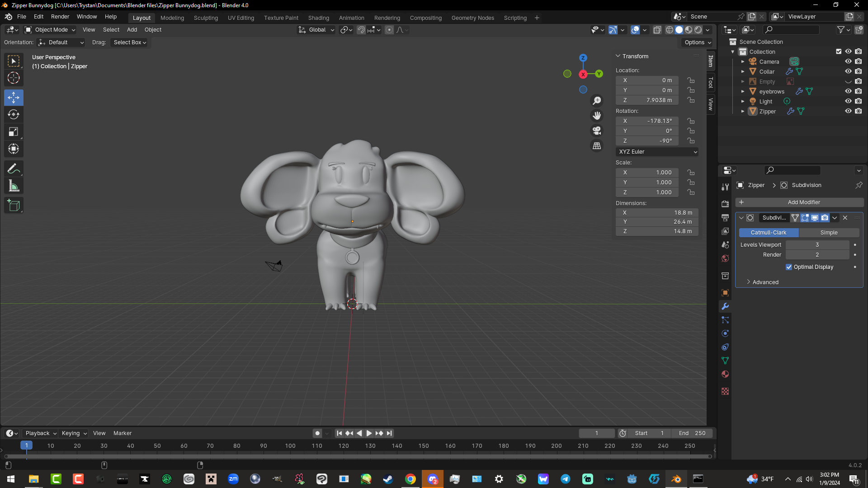Activate the Annotate pencil tool
The image size is (868, 488).
(14, 169)
